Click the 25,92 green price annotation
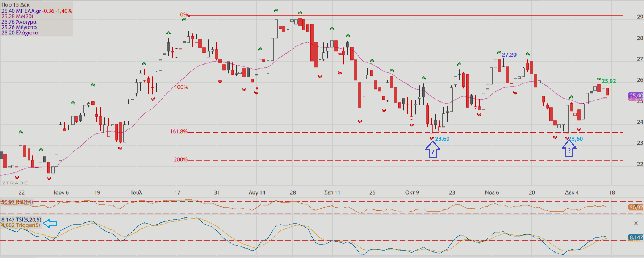This screenshot has height=258, width=644. 609,81
